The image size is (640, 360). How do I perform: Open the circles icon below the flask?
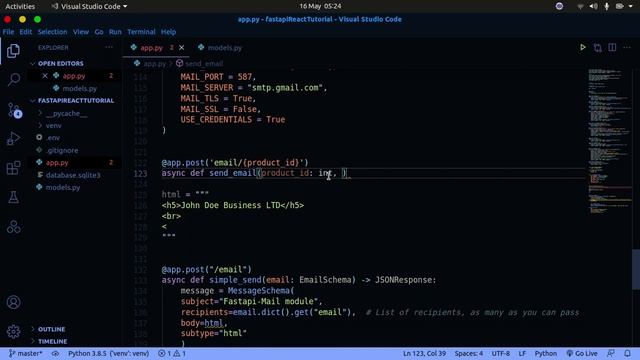[x=13, y=227]
